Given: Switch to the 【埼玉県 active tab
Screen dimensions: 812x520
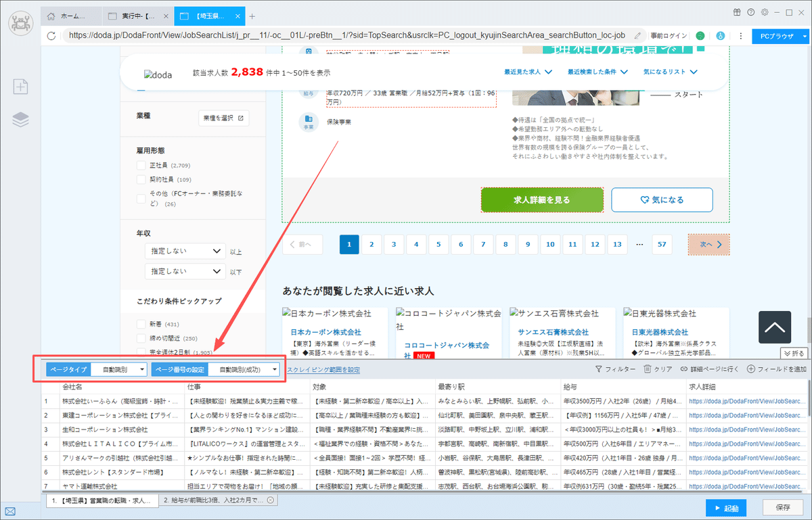Looking at the screenshot, I should (208, 16).
